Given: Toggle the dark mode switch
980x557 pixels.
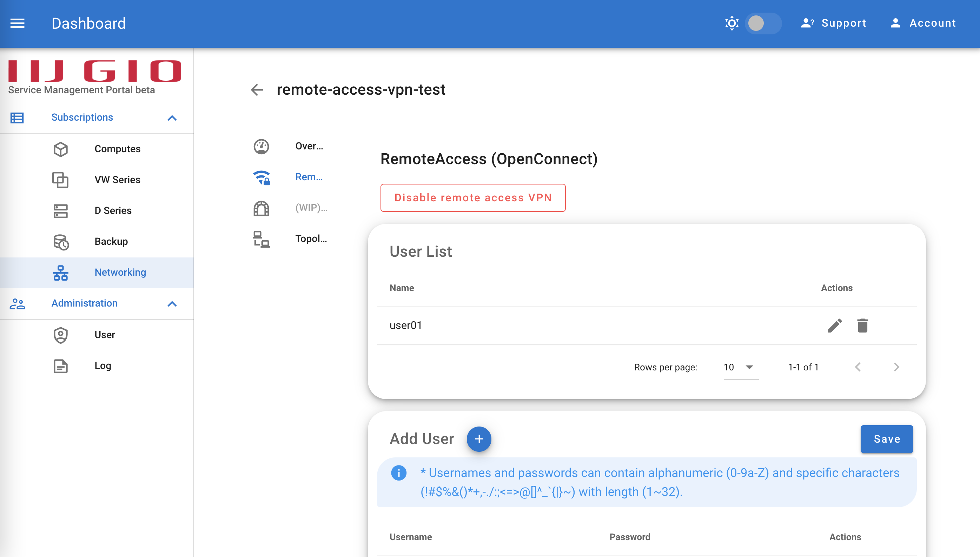Looking at the screenshot, I should click(x=763, y=24).
